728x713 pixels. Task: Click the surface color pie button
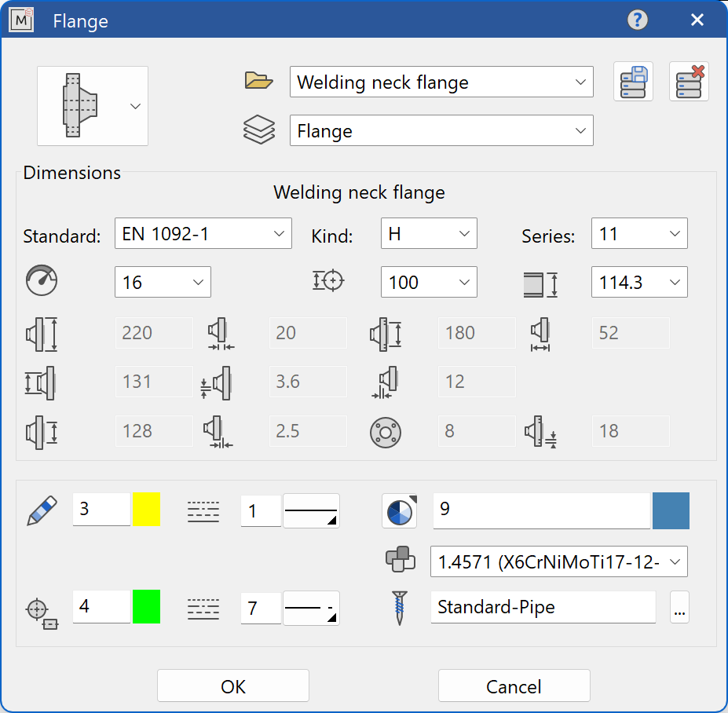[x=399, y=511]
